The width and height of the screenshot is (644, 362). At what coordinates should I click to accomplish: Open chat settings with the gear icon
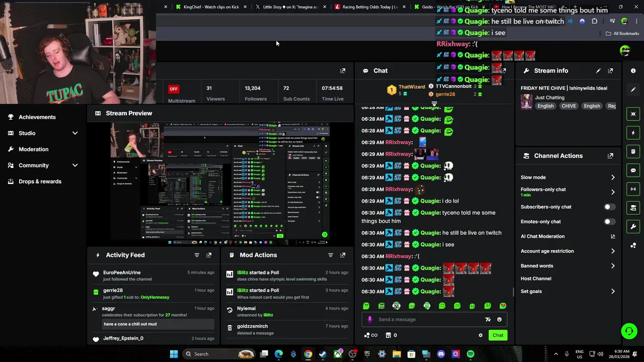480,335
